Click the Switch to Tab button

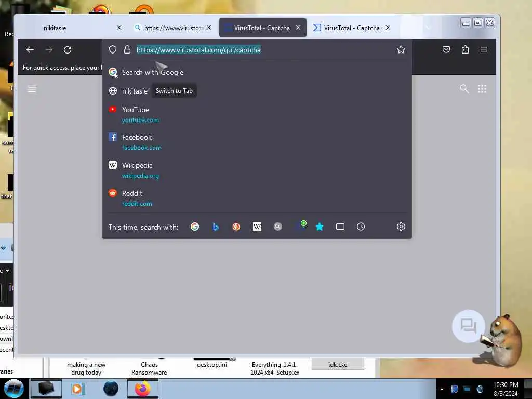(x=174, y=91)
